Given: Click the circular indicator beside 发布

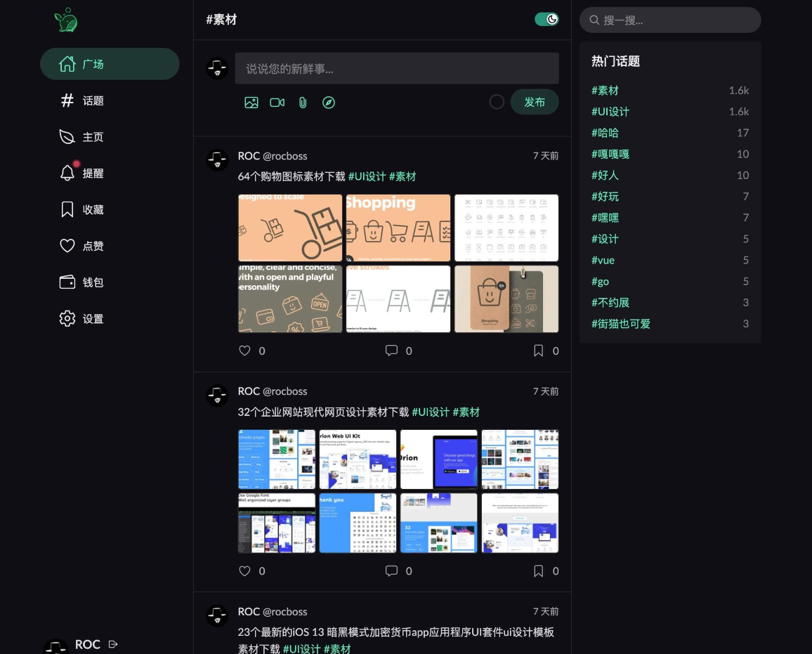Looking at the screenshot, I should click(497, 101).
